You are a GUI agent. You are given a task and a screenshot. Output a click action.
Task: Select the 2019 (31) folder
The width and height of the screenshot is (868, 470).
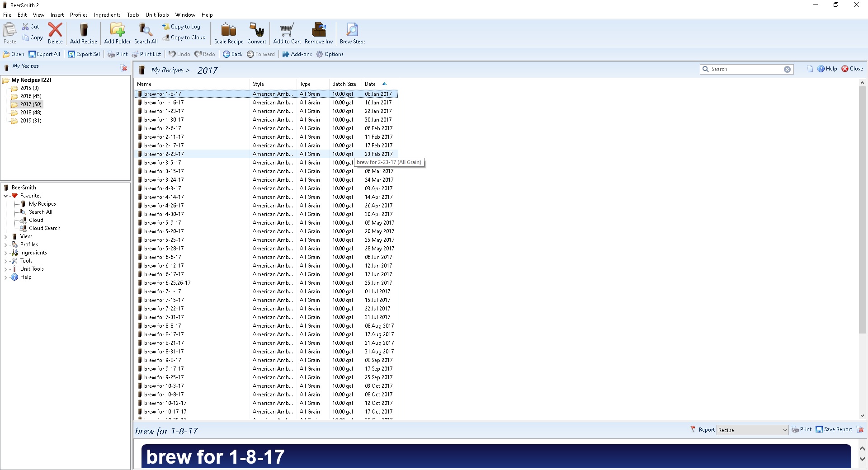coord(31,121)
